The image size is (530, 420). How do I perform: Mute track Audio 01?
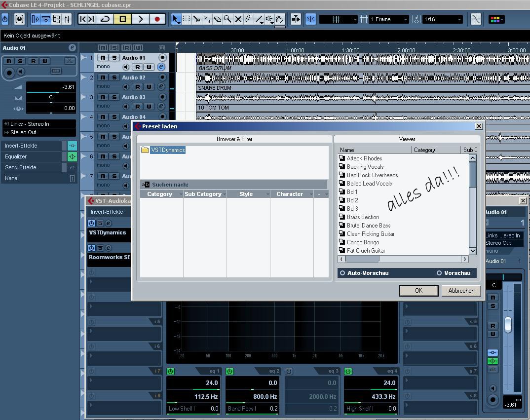[103, 58]
